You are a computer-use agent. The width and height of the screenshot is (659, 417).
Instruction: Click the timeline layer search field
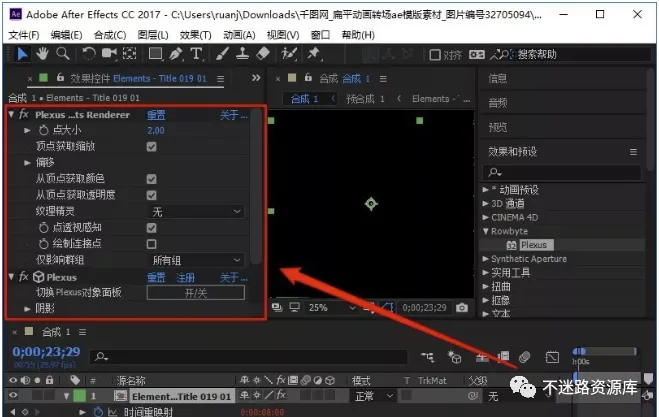tap(249, 357)
